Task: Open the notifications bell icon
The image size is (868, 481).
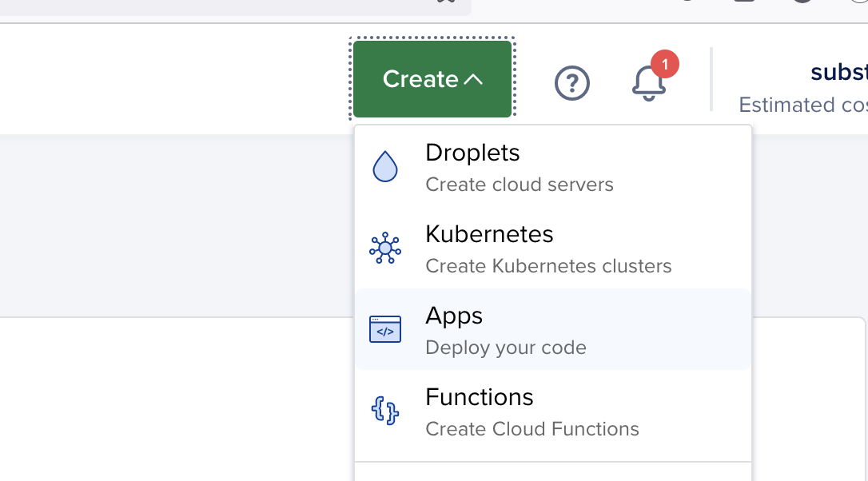Action: (x=649, y=82)
